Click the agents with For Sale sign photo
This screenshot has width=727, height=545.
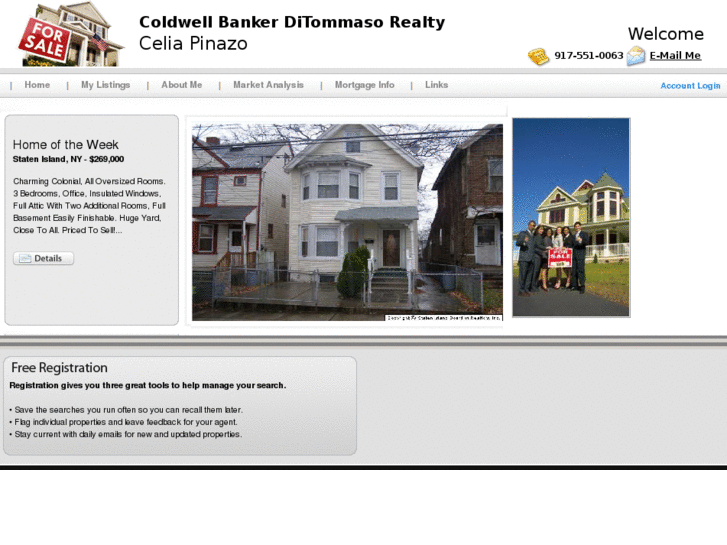[571, 218]
